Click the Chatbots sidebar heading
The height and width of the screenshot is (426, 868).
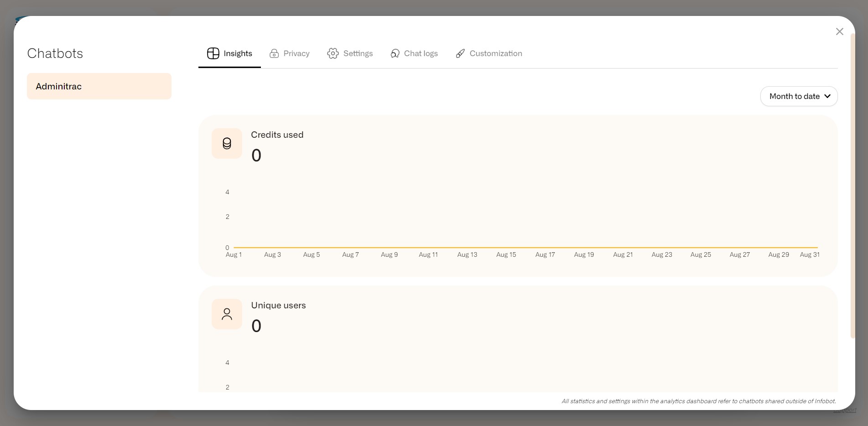55,53
